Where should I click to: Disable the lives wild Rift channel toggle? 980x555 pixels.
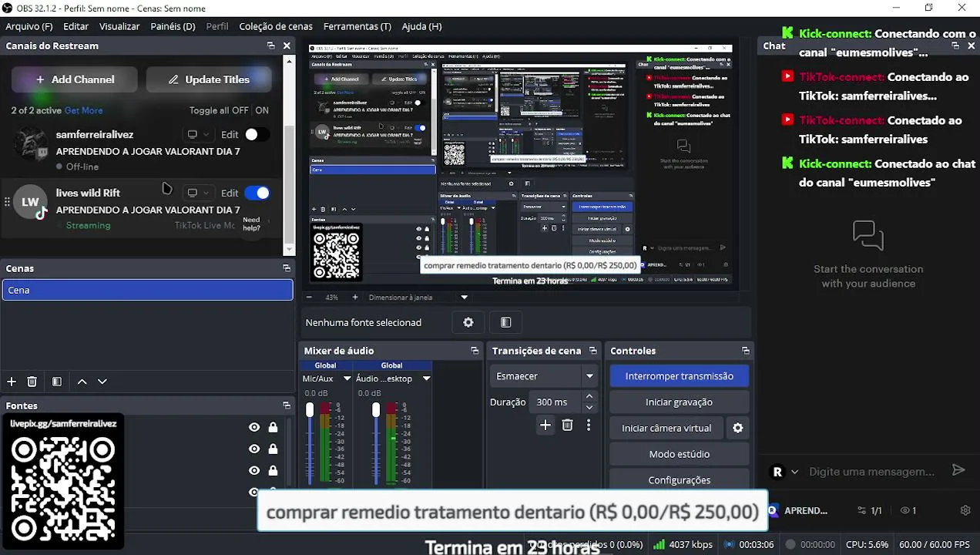[x=257, y=193]
